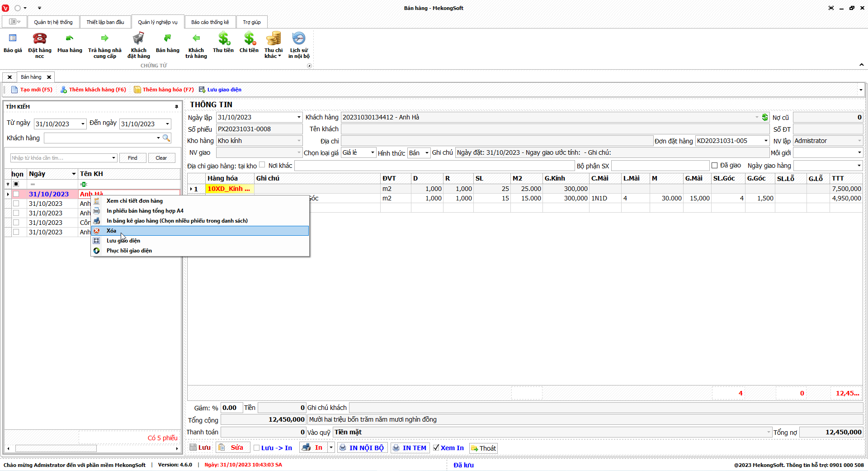Click the Ghi chú khách input field

(606, 408)
